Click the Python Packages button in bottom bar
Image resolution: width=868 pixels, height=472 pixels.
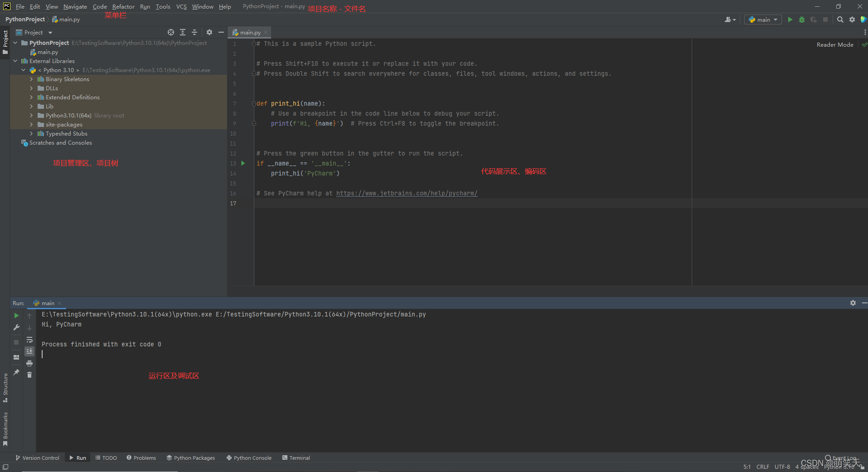pos(191,458)
